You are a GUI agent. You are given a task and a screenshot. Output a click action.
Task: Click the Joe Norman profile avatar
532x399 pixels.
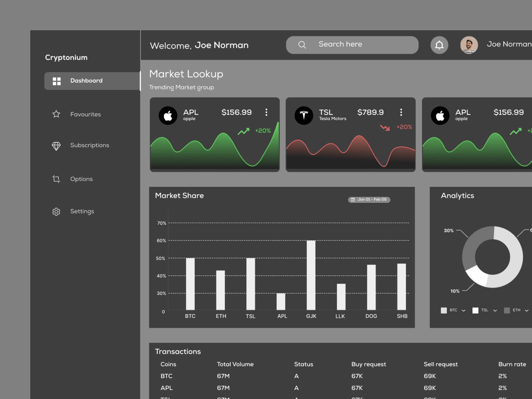click(469, 45)
